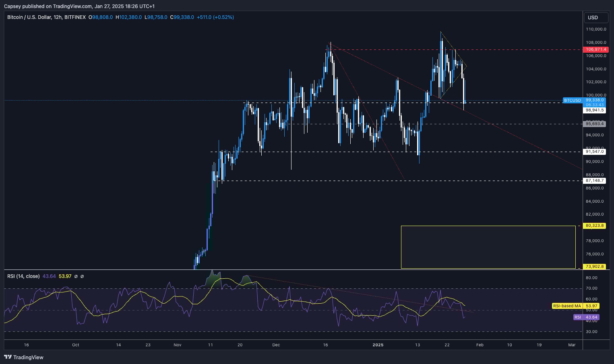Click the 98,941.5 last-price label

pyautogui.click(x=595, y=110)
